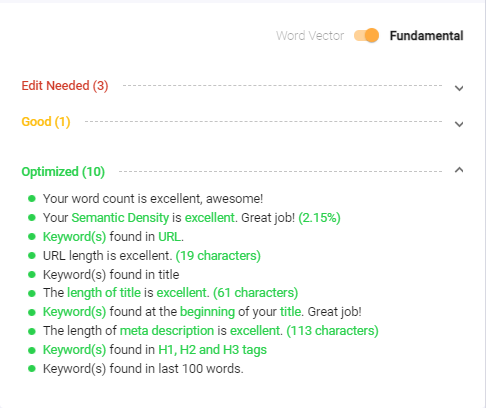This screenshot has height=408, width=486.
Task: Toggle the Word Vector / Fundamental switch
Action: coord(366,35)
